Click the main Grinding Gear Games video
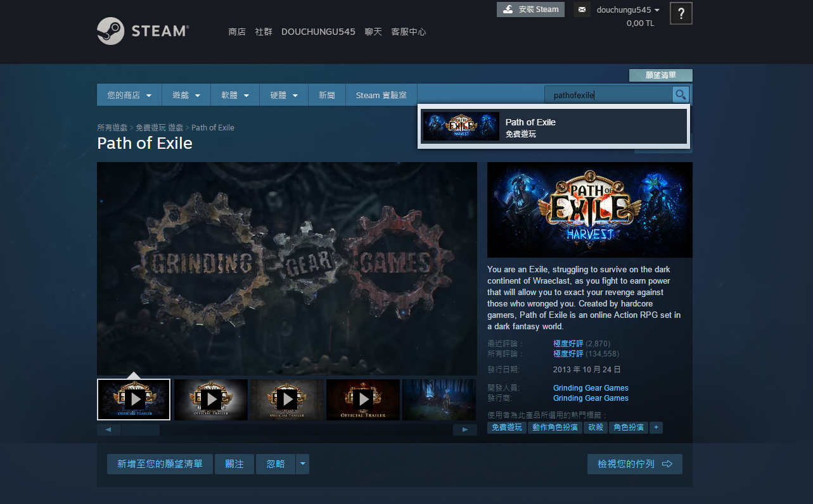Image resolution: width=813 pixels, height=504 pixels. coord(287,268)
